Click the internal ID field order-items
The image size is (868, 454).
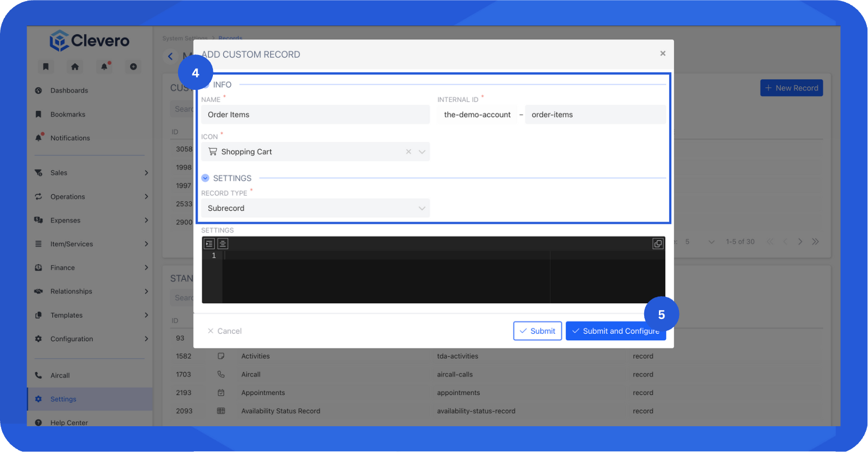click(x=595, y=114)
